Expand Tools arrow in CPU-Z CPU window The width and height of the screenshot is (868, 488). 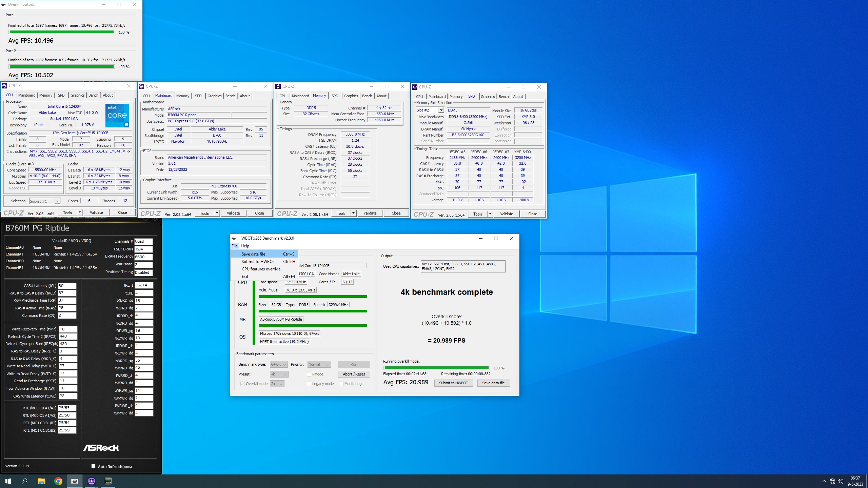tap(80, 212)
